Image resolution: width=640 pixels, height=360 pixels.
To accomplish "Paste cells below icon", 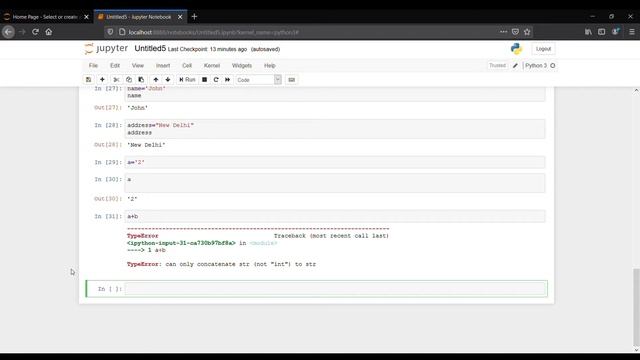I will click(141, 80).
